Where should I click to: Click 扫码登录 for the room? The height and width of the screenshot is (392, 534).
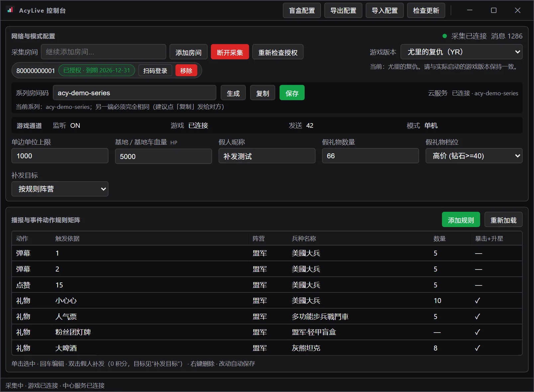coord(155,70)
